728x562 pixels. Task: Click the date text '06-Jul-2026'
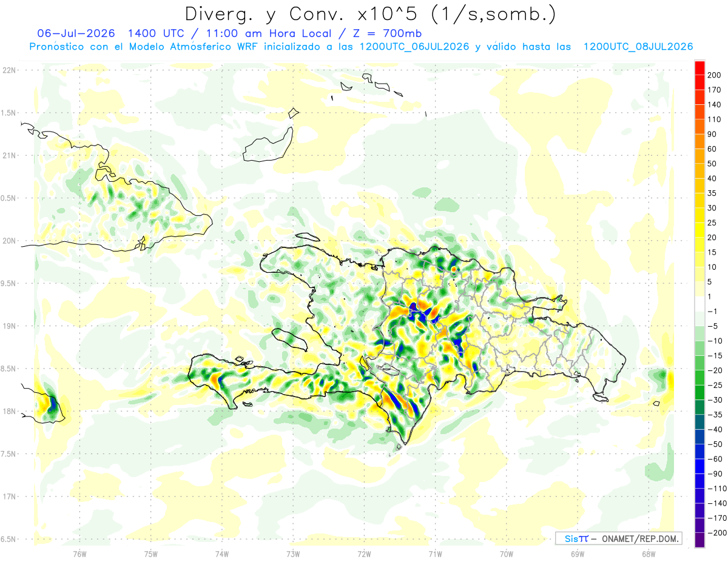tap(76, 33)
